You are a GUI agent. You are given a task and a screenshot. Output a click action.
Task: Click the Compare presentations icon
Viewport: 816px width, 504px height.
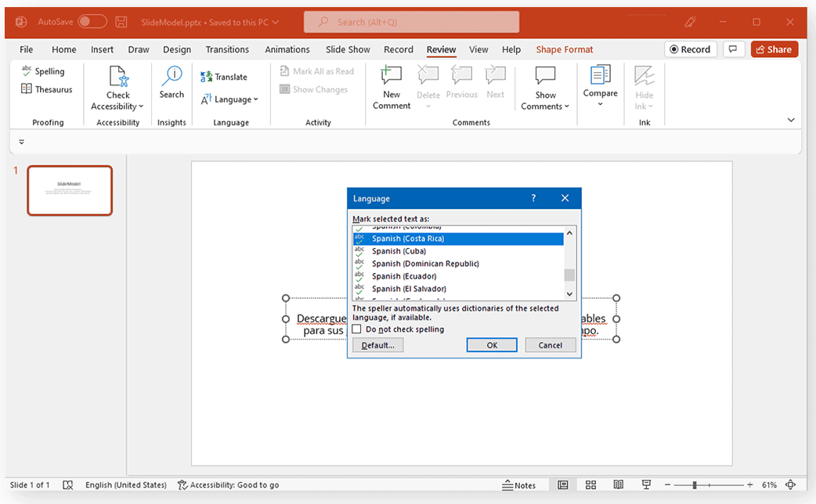[600, 75]
